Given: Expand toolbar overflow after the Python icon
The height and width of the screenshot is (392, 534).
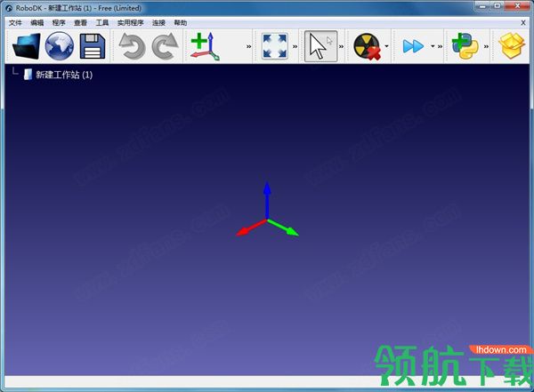Looking at the screenshot, I should [x=486, y=46].
